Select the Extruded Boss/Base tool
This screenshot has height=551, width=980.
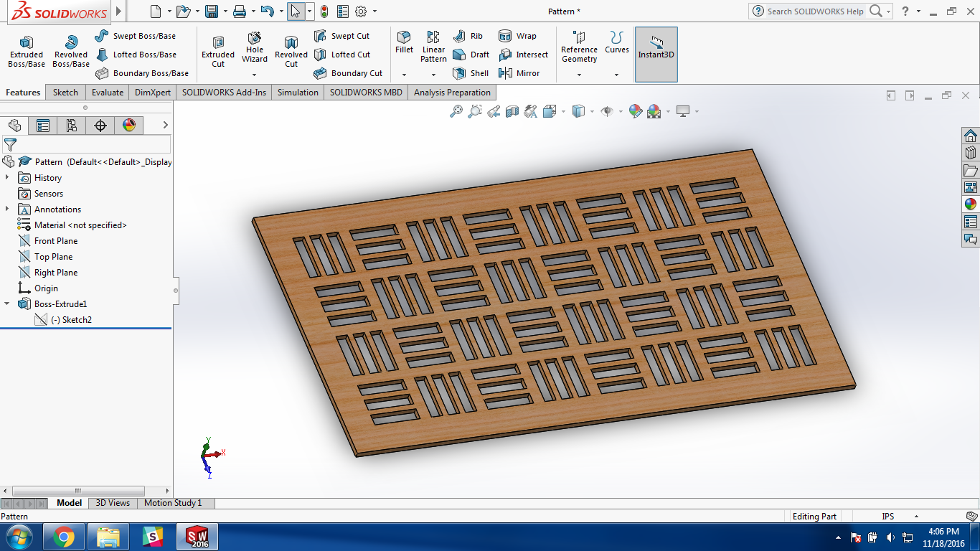pyautogui.click(x=27, y=52)
